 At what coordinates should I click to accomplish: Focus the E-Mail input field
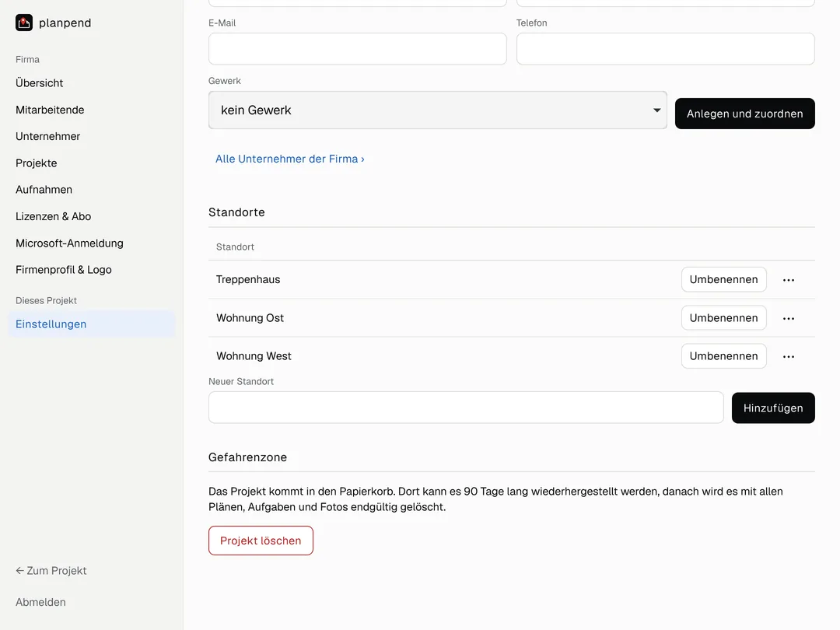(357, 49)
